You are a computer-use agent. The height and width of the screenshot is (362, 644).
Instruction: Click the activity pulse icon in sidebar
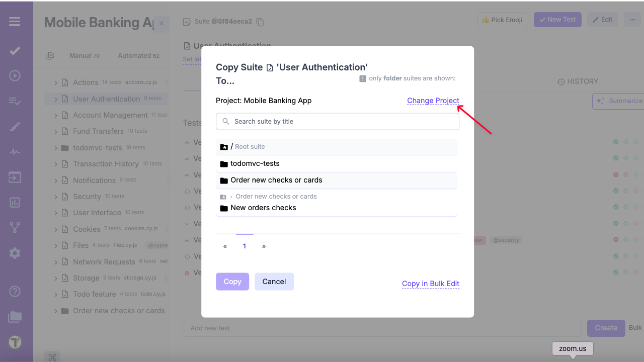[x=15, y=150]
